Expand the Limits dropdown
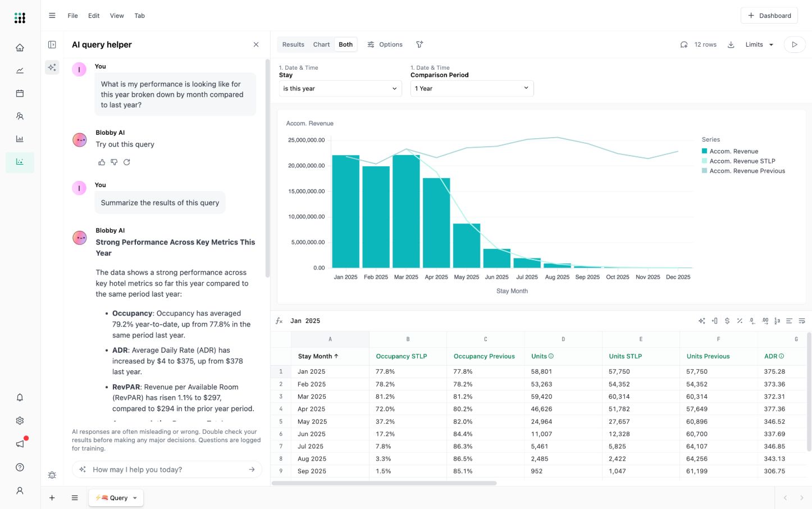This screenshot has height=509, width=812. 759,45
